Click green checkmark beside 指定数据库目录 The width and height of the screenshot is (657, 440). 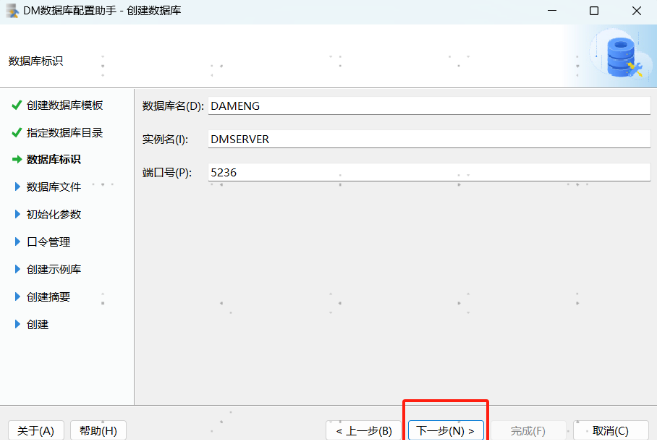tap(16, 133)
